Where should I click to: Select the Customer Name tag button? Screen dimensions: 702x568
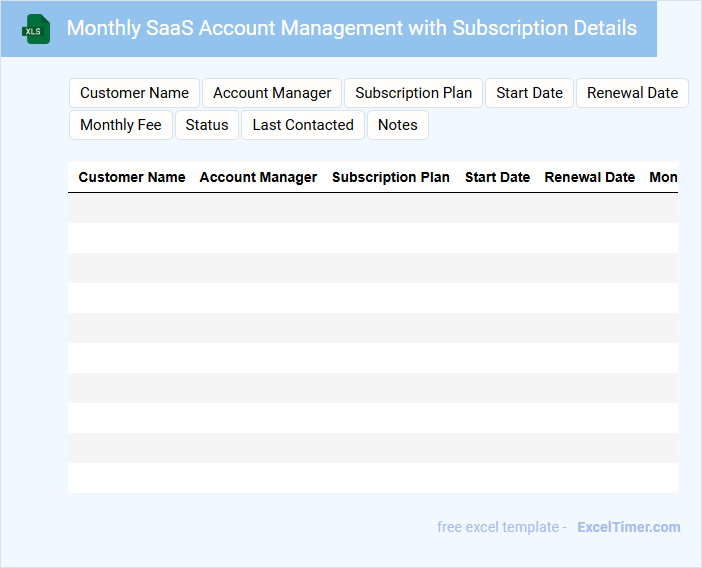coord(134,93)
